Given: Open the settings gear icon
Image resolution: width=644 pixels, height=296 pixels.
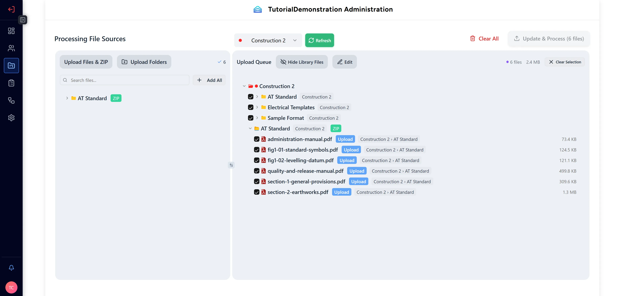Looking at the screenshot, I should coord(11,118).
